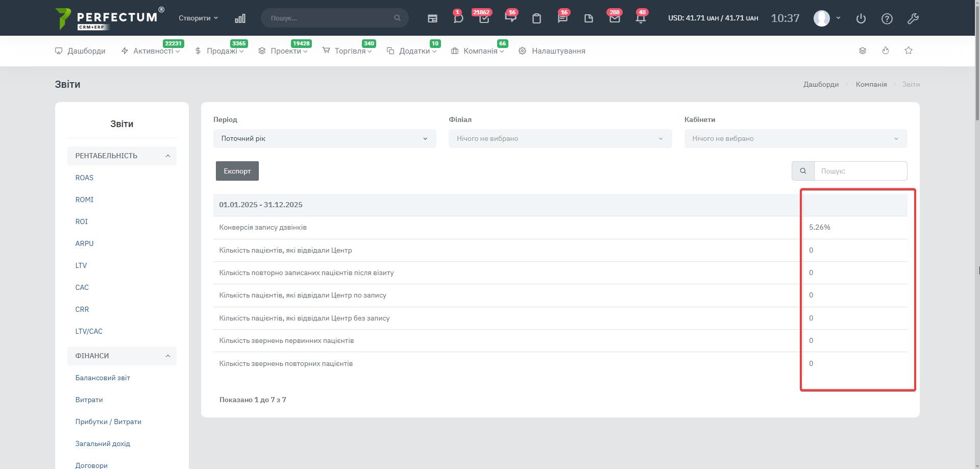Open chat icon with badge 1
Screen dimensions: 980x469
pos(458,18)
